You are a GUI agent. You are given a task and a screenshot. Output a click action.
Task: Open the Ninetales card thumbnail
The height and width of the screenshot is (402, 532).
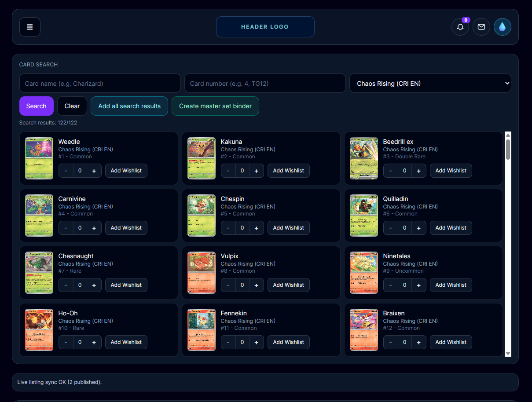pyautogui.click(x=364, y=273)
